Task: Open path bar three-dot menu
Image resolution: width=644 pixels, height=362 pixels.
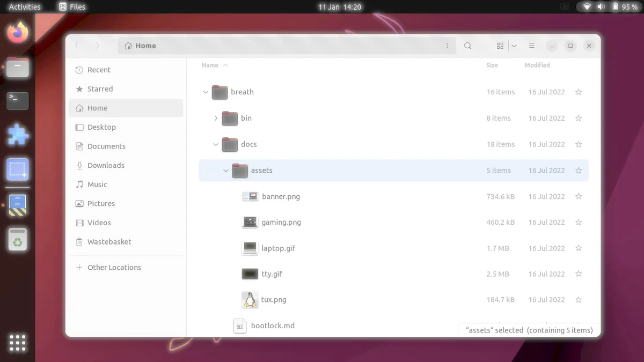Action: point(447,46)
